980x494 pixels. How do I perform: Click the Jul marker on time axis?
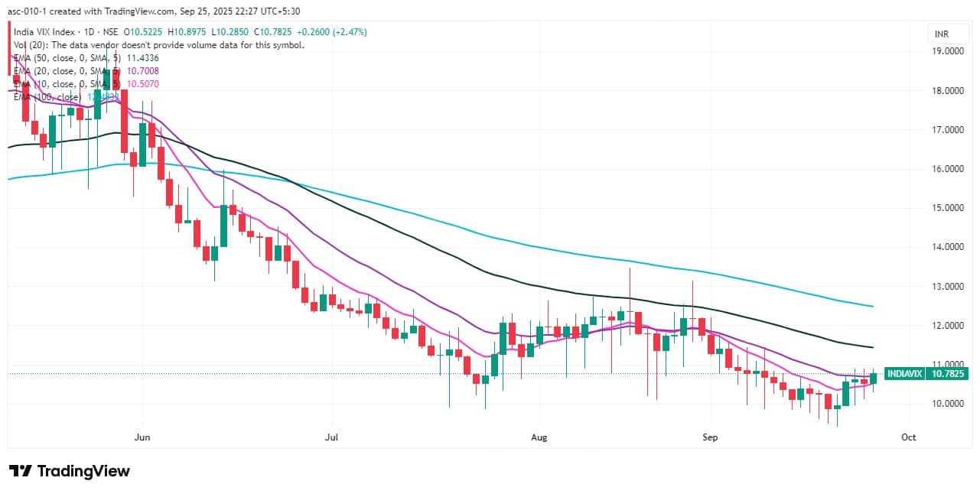pyautogui.click(x=331, y=438)
